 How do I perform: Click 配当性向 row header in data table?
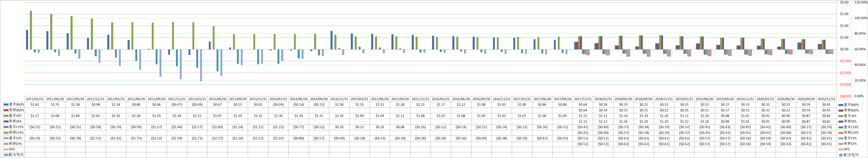(x=14, y=155)
